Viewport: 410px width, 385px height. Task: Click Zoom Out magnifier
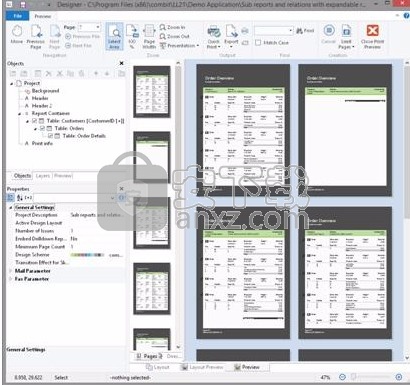(x=174, y=36)
